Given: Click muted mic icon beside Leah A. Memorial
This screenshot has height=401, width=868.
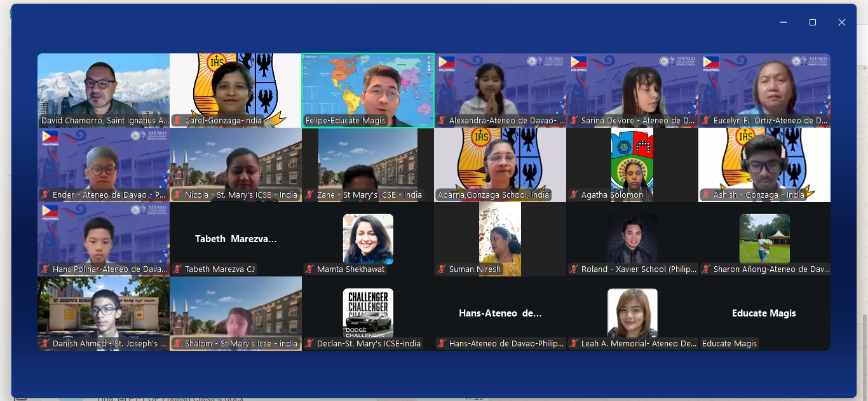Looking at the screenshot, I should 574,344.
